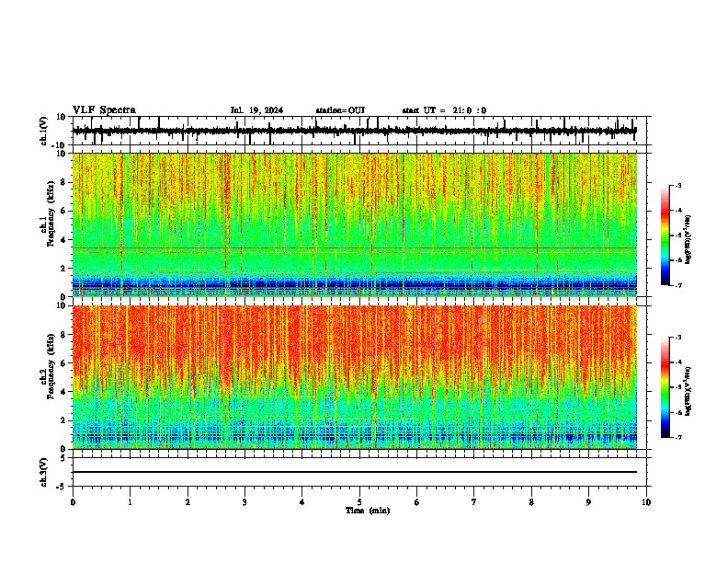Viewport: 728px width, 563px height.
Task: Click the ch.1 spectrogram color scale bar
Action: tap(665, 236)
